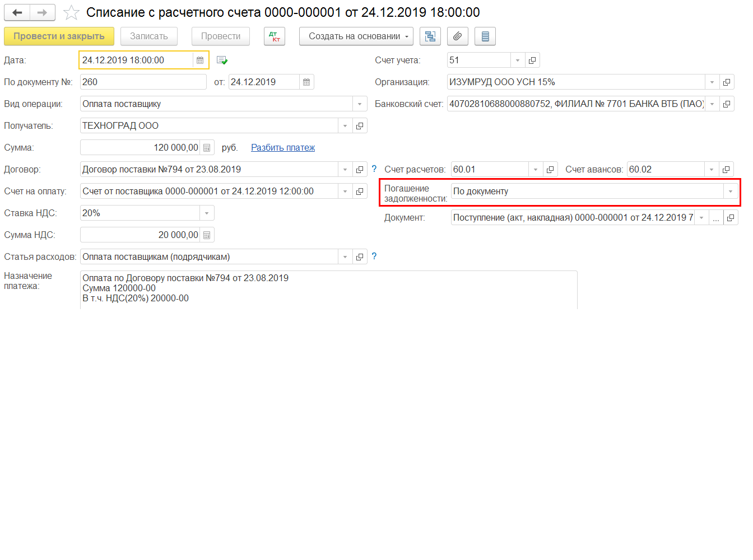Open document structure icon in toolbar
This screenshot has height=560, width=753.
[430, 36]
